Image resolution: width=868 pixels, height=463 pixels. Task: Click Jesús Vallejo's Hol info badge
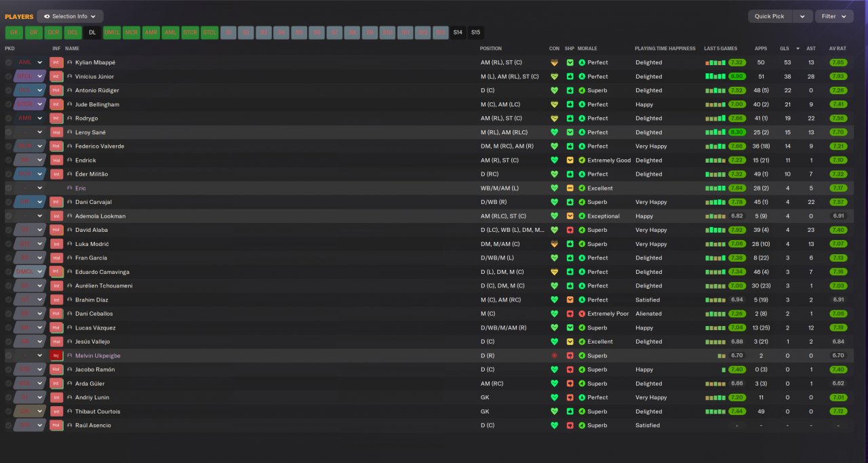tap(56, 342)
